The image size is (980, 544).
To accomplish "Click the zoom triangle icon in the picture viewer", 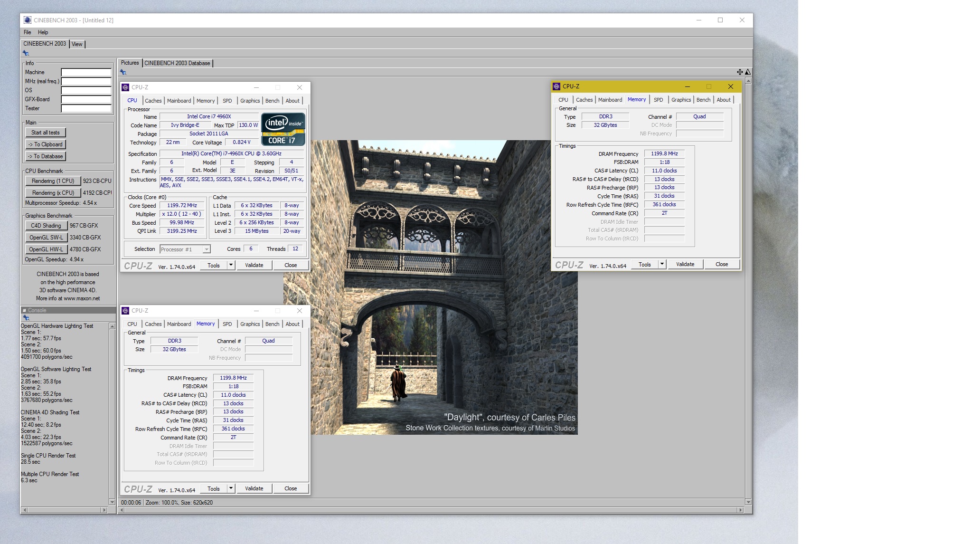I will click(748, 72).
